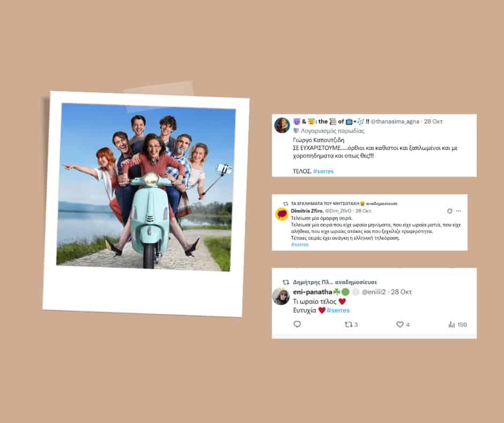The width and height of the screenshot is (504, 423).
Task: Open the @thanasima_agna handle
Action: pos(394,121)
